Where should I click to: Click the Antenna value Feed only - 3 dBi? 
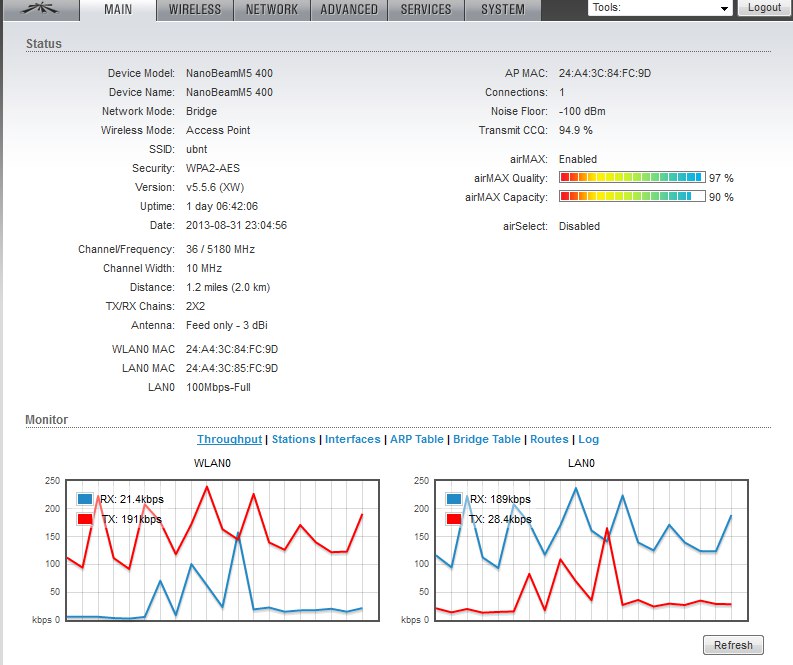click(x=227, y=325)
